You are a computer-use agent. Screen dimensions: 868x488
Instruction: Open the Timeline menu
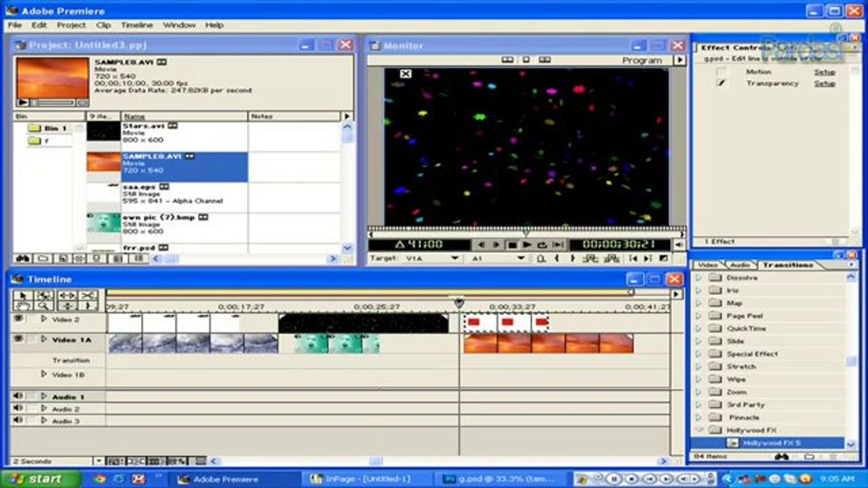click(137, 25)
